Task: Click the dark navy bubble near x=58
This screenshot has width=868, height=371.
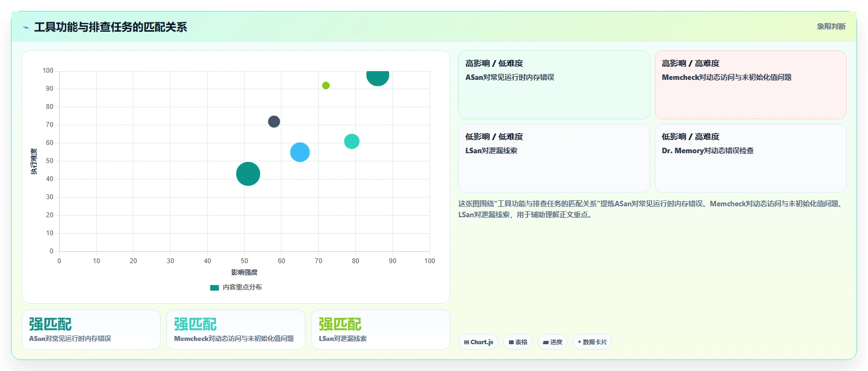Action: click(274, 121)
